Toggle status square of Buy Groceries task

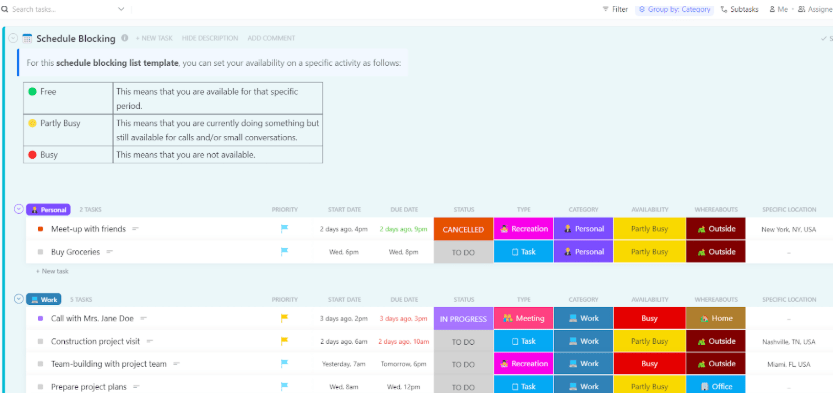click(x=40, y=252)
